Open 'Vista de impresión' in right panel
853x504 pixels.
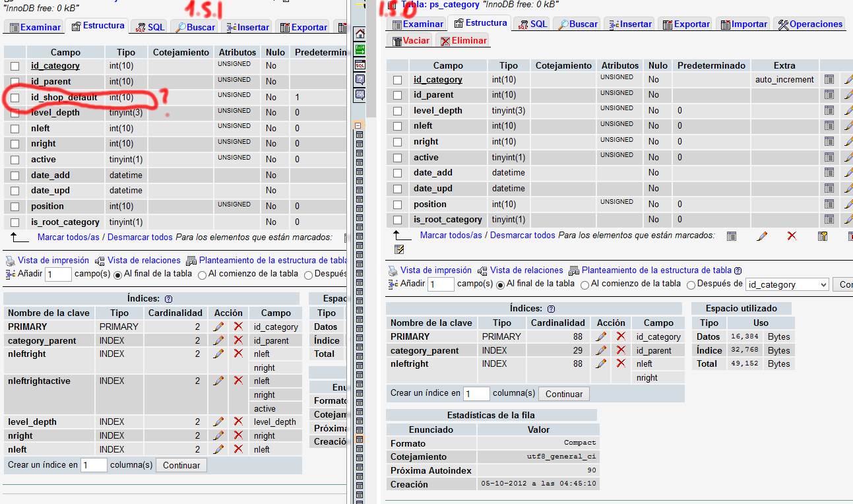tap(436, 270)
